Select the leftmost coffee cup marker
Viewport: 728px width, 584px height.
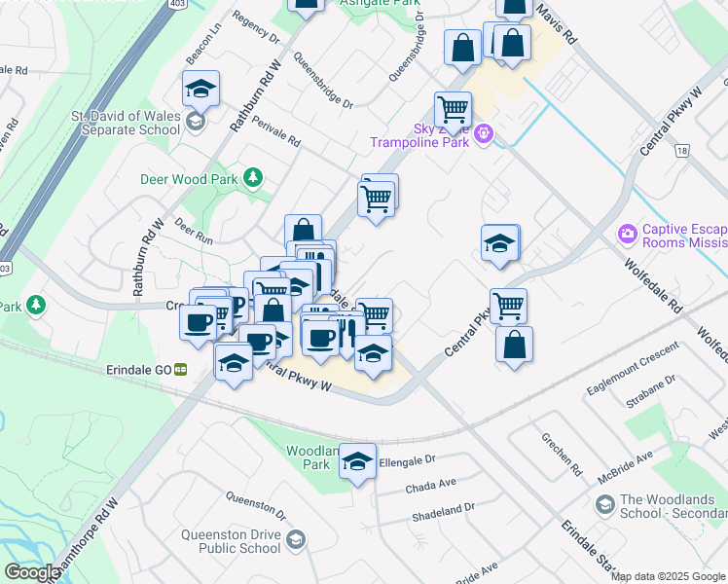point(199,322)
